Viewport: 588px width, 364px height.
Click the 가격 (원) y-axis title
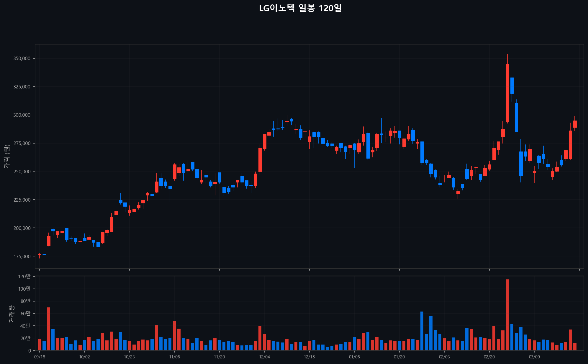[x=7, y=157]
